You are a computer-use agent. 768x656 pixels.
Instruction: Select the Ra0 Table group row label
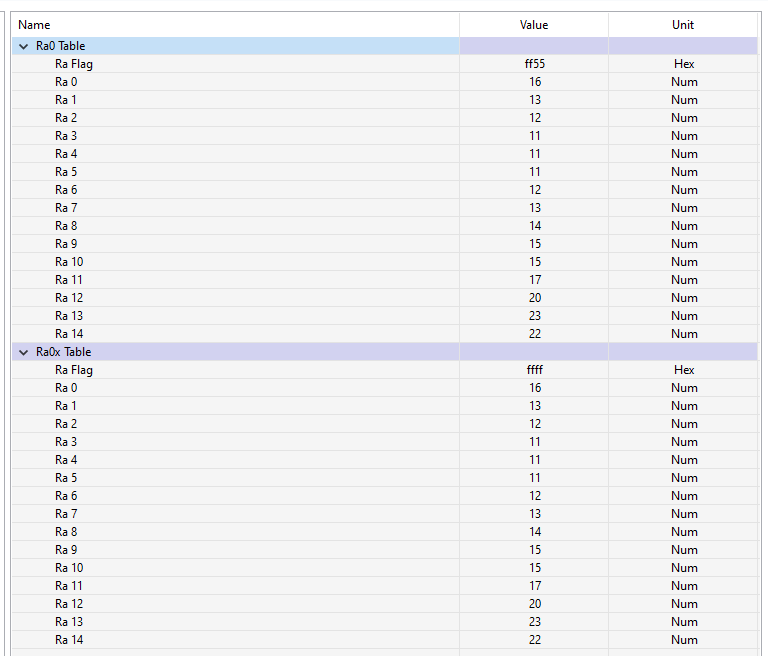pyautogui.click(x=60, y=46)
